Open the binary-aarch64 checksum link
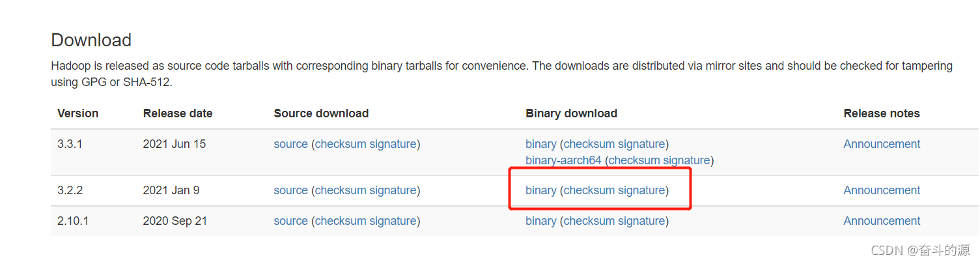980x262 pixels. tap(634, 160)
